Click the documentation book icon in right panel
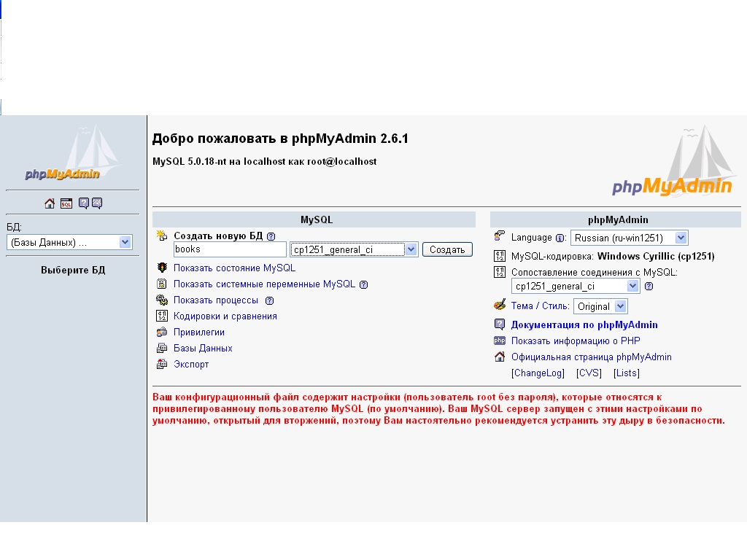 (x=499, y=324)
